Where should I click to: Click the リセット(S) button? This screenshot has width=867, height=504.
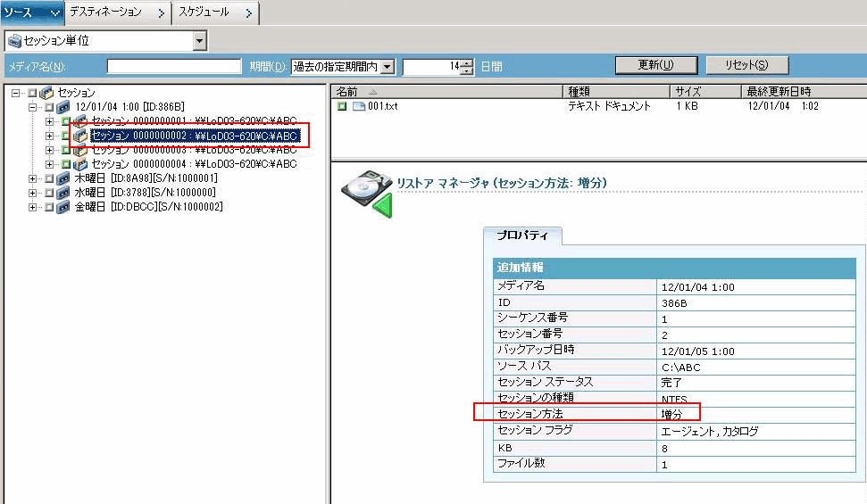pyautogui.click(x=747, y=65)
